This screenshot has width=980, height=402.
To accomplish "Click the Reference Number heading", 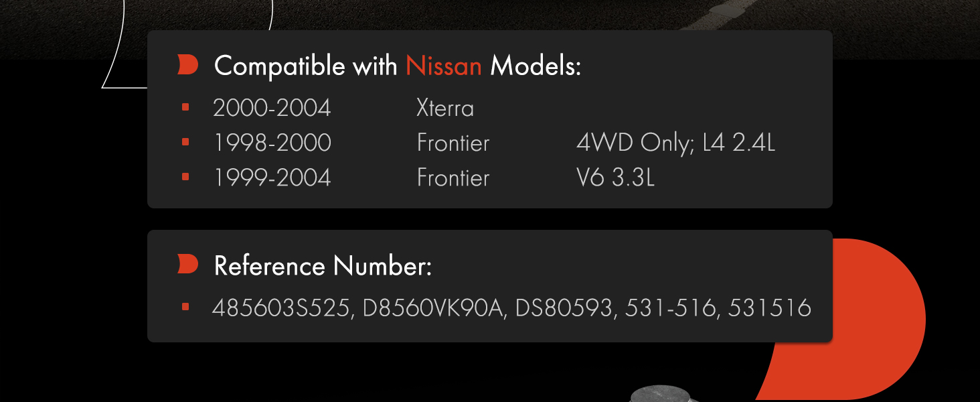I will point(323,266).
